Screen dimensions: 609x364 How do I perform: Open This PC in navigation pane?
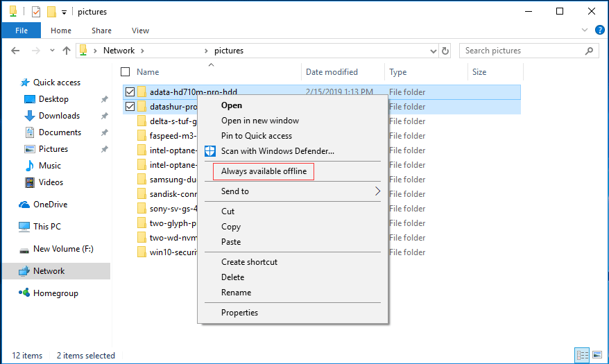tap(47, 227)
